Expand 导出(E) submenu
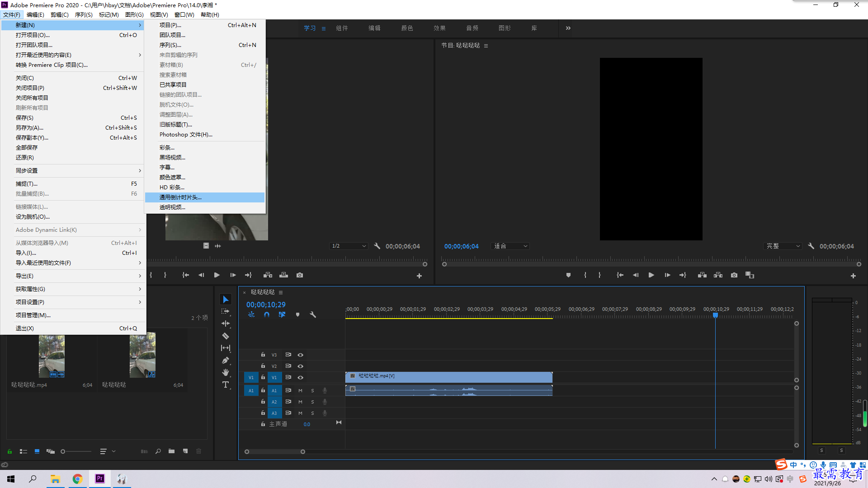The height and width of the screenshot is (488, 868). pyautogui.click(x=73, y=276)
